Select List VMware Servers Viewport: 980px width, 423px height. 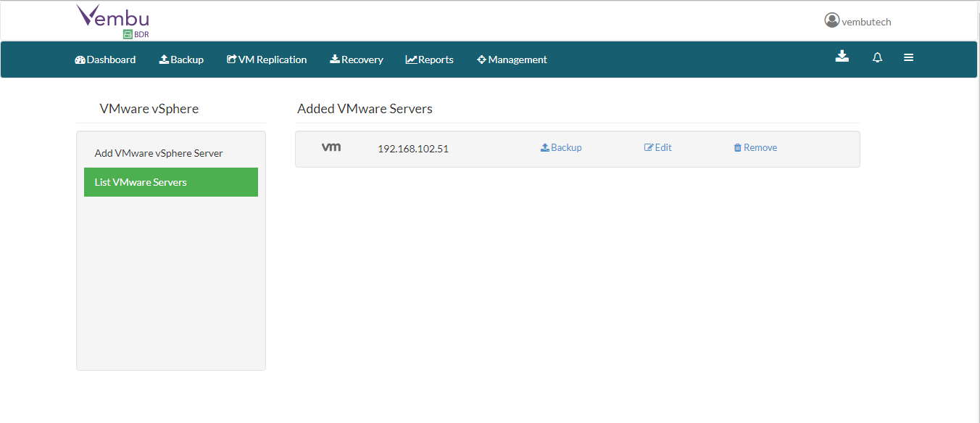(x=171, y=182)
